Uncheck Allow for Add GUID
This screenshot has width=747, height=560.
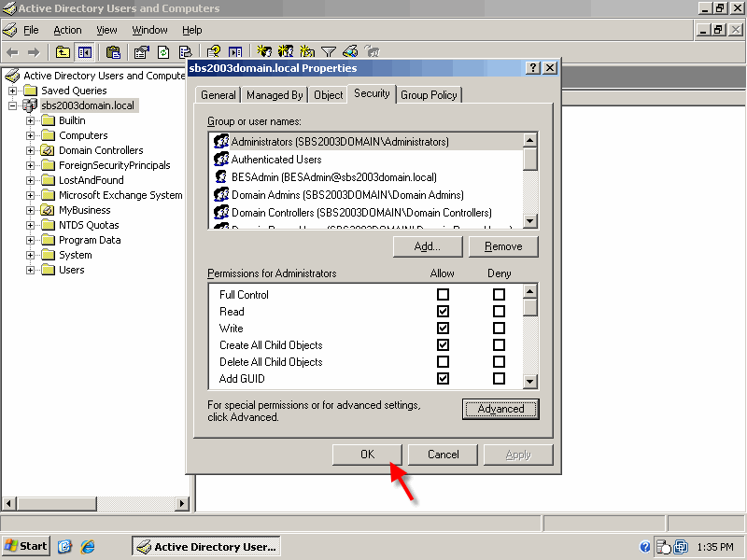click(x=443, y=379)
